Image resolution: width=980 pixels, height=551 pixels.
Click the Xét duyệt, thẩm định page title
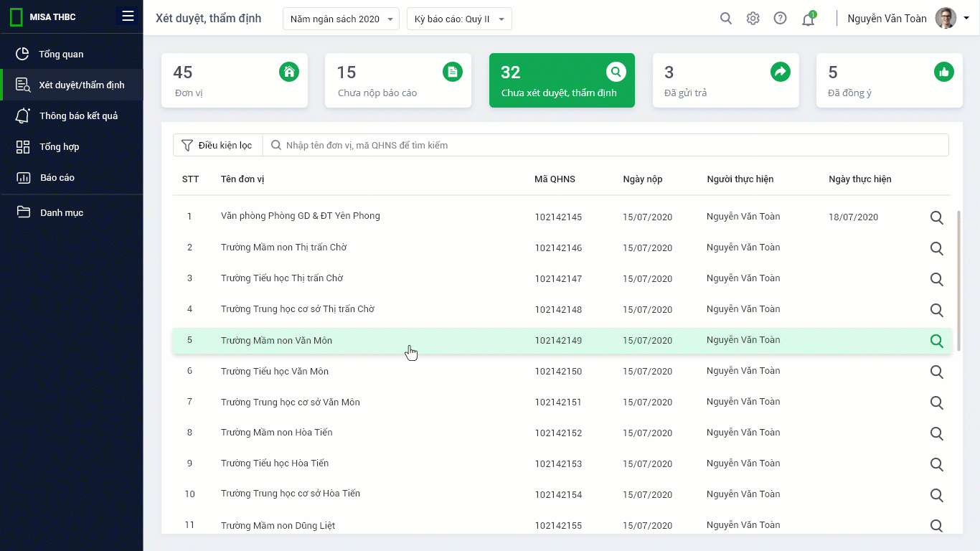[x=208, y=19]
